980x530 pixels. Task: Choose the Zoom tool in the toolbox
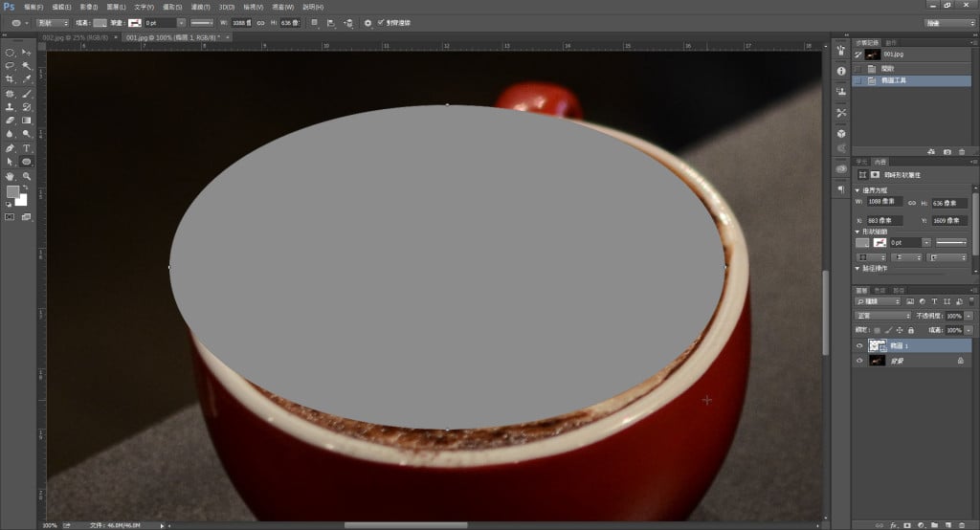[27, 176]
